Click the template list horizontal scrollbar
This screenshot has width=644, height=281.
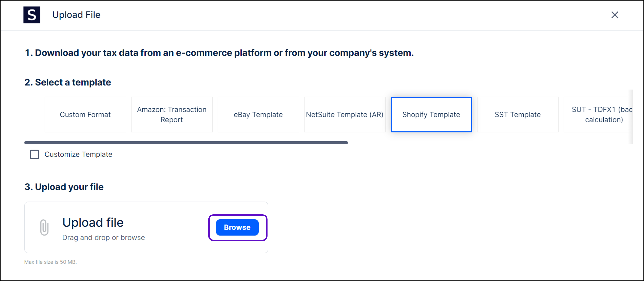point(186,143)
